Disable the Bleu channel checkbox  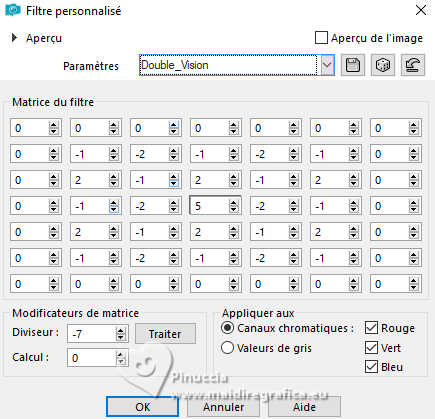[371, 367]
